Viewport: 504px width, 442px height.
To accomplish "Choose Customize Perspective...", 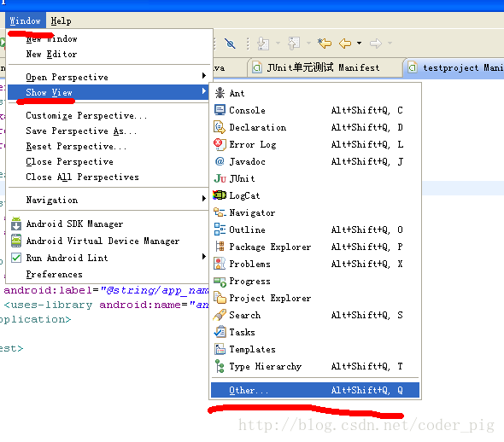I will [108, 115].
